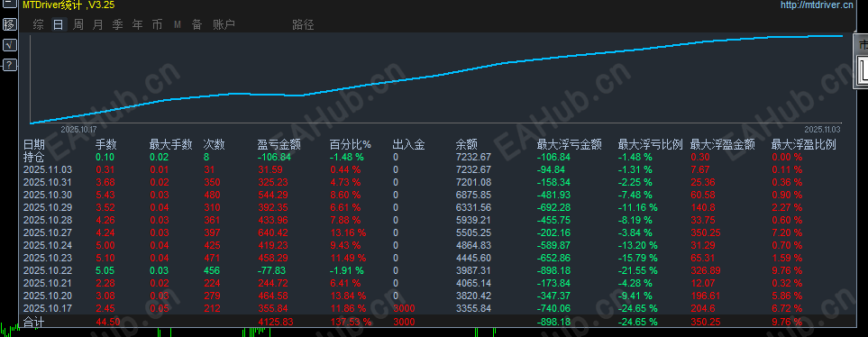Open help via the ? icon

point(9,65)
